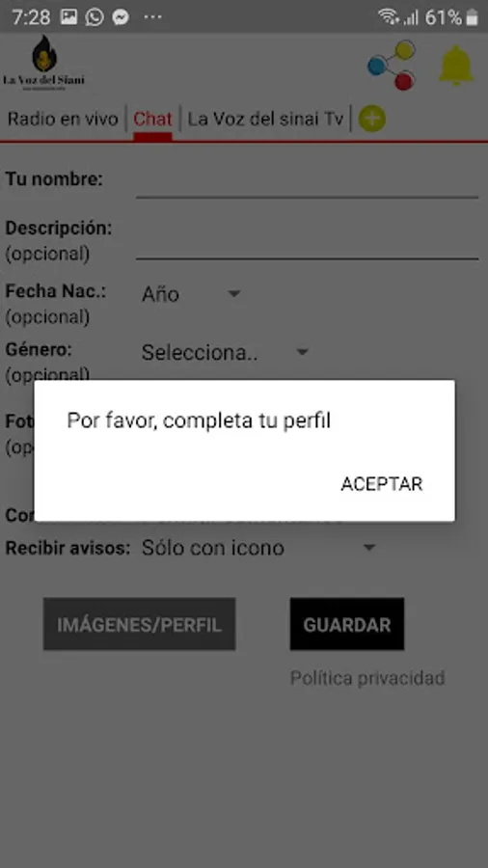Add a section with the yellow plus icon
The height and width of the screenshot is (868, 488).
pos(372,119)
